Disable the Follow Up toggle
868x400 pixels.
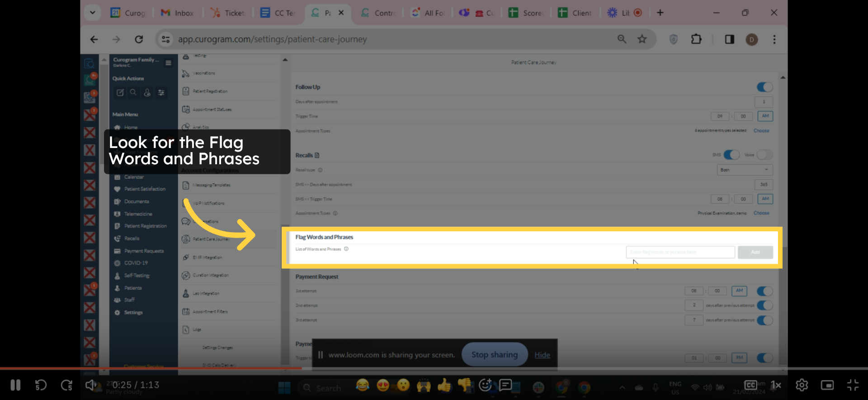[765, 87]
